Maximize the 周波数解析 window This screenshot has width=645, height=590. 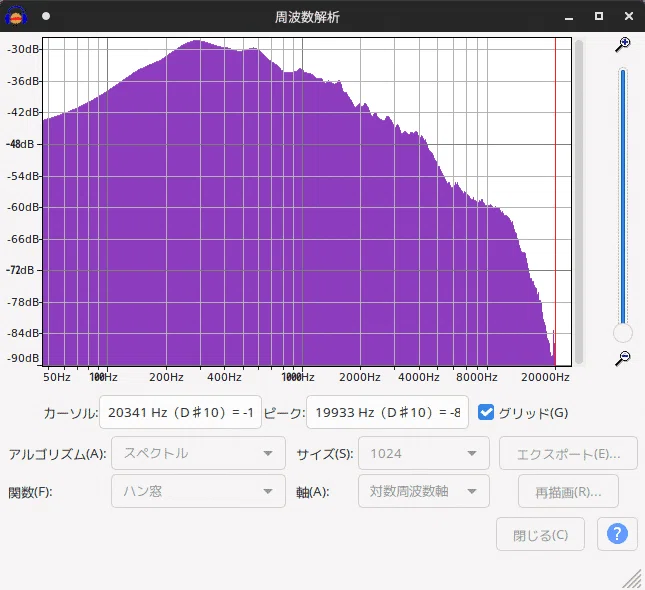point(599,16)
